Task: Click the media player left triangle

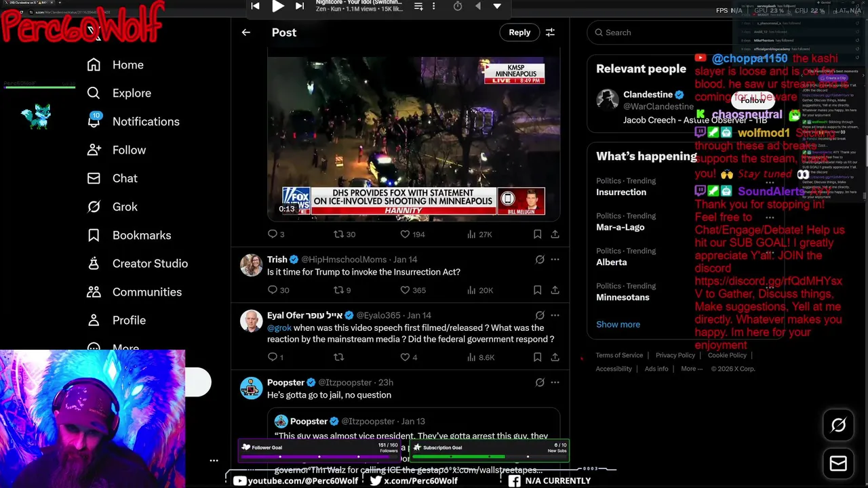Action: (x=477, y=6)
